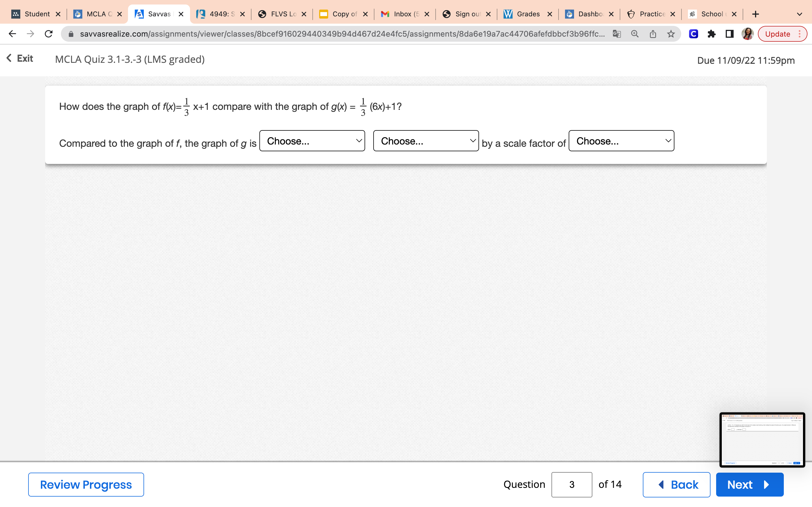Toggle the browser side panel icon

click(x=729, y=34)
